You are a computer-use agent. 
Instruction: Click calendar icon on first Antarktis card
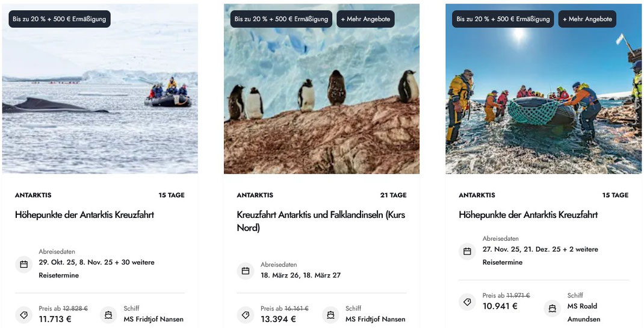pos(24,264)
